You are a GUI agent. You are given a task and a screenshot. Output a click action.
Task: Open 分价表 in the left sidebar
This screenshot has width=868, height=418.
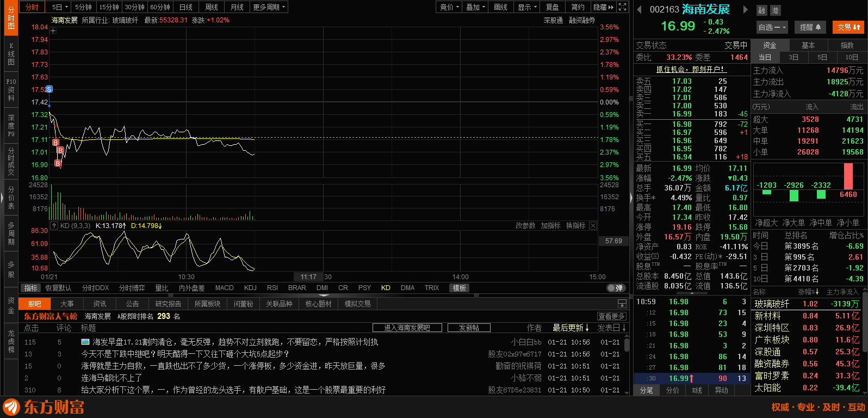pyautogui.click(x=11, y=197)
